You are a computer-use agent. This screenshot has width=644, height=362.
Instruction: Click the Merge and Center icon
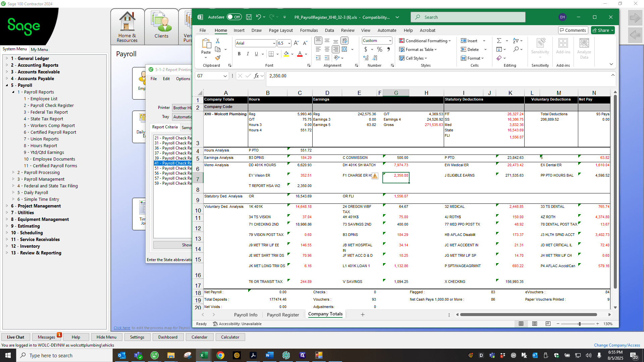click(x=344, y=49)
